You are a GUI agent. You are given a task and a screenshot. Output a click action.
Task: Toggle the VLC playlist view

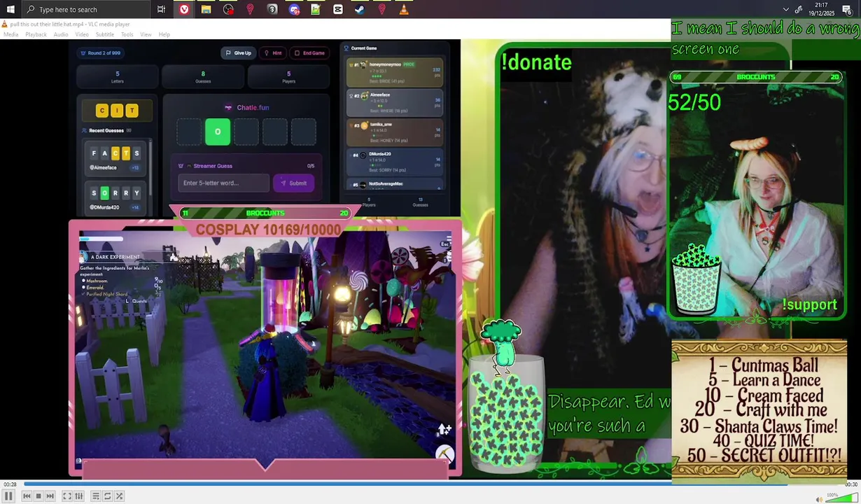point(96,496)
